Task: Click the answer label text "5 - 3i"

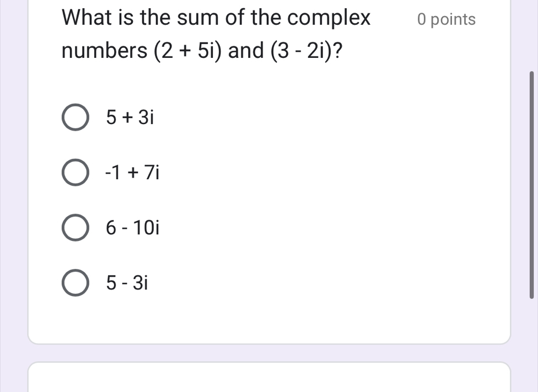Action: (x=128, y=283)
